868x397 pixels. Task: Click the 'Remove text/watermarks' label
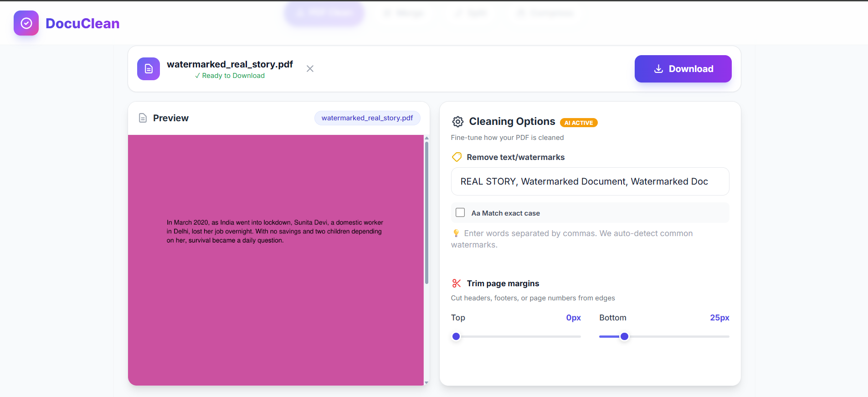pyautogui.click(x=516, y=157)
